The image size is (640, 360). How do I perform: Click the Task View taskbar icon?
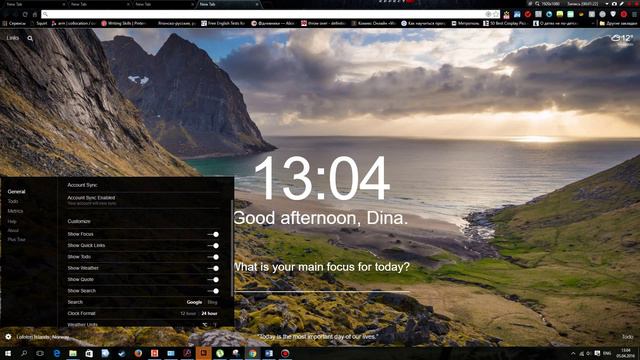point(40,353)
